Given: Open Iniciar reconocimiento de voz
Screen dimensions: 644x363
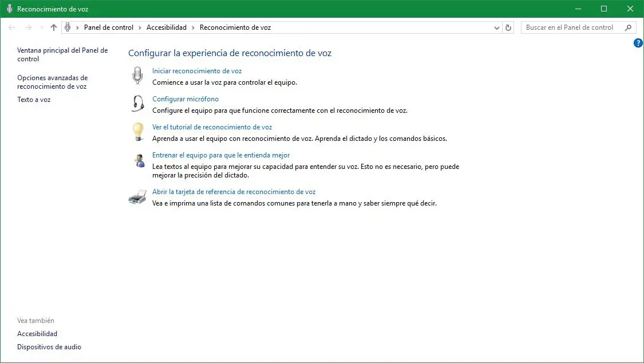Looking at the screenshot, I should point(197,71).
